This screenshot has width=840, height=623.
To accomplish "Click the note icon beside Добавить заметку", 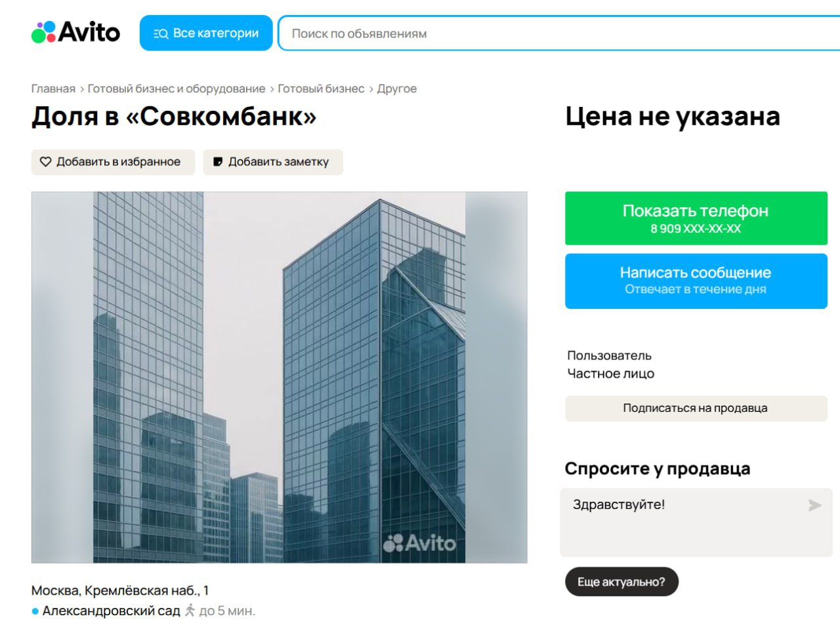I will tap(218, 162).
